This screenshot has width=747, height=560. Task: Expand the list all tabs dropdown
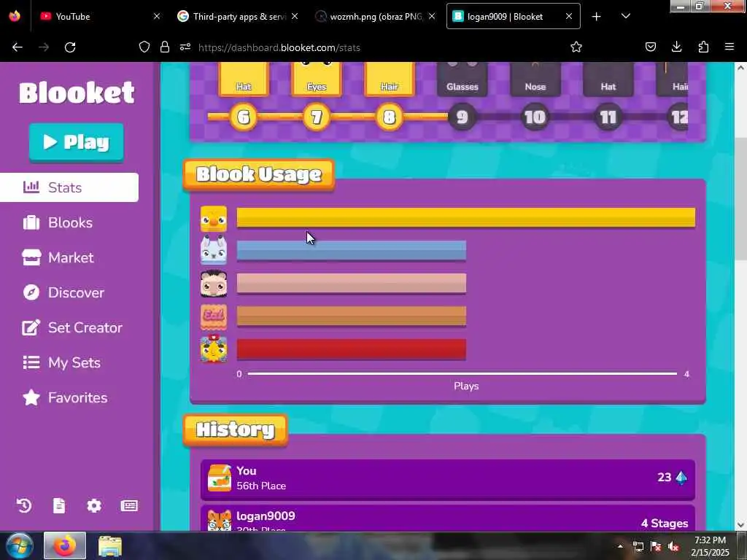click(626, 16)
